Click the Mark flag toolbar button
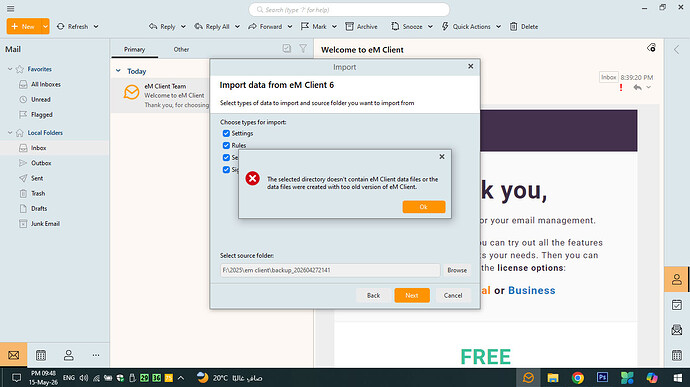This screenshot has width=690, height=387. pyautogui.click(x=313, y=26)
